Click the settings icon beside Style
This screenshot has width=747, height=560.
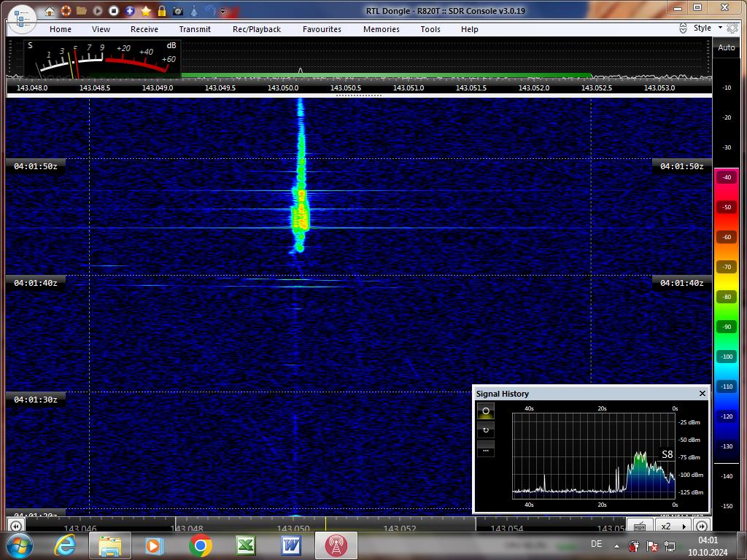pyautogui.click(x=732, y=28)
